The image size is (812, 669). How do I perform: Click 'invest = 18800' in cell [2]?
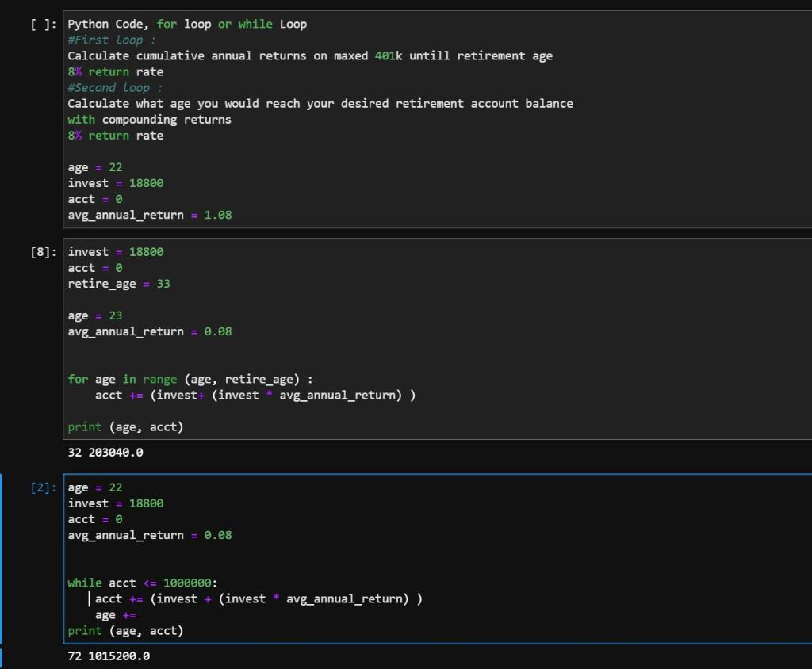point(116,503)
